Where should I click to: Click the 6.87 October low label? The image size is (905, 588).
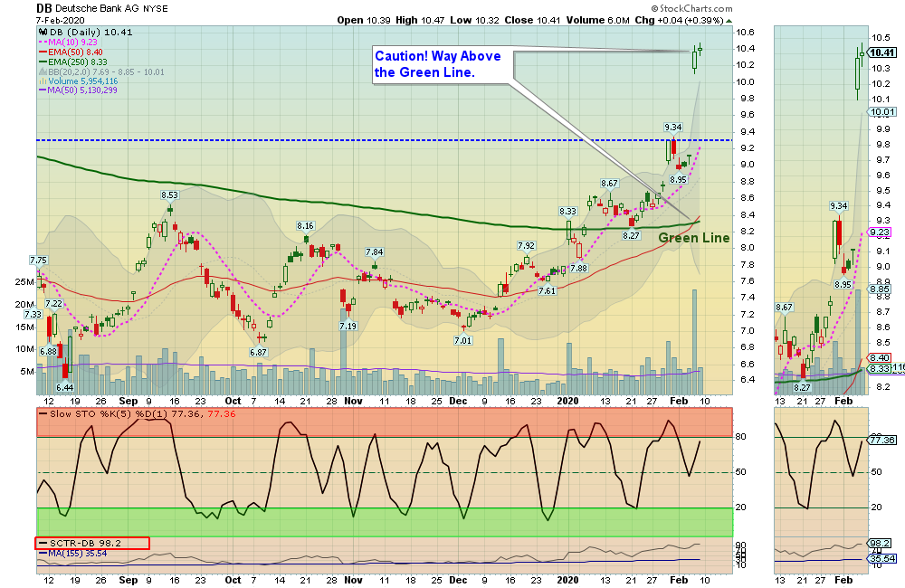point(258,352)
